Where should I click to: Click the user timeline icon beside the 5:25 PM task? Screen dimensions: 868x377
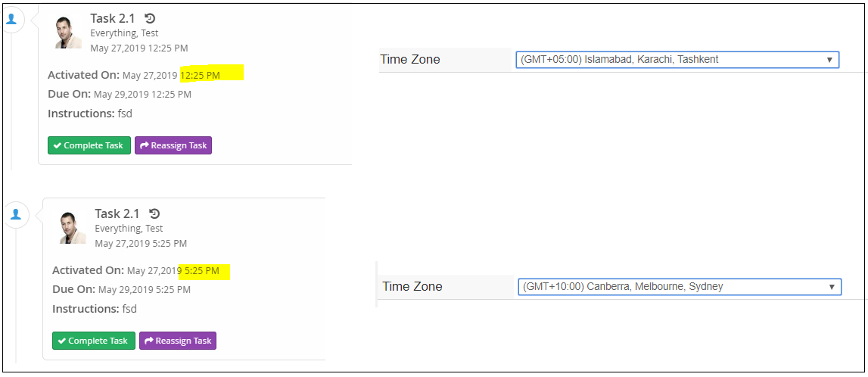(15, 215)
